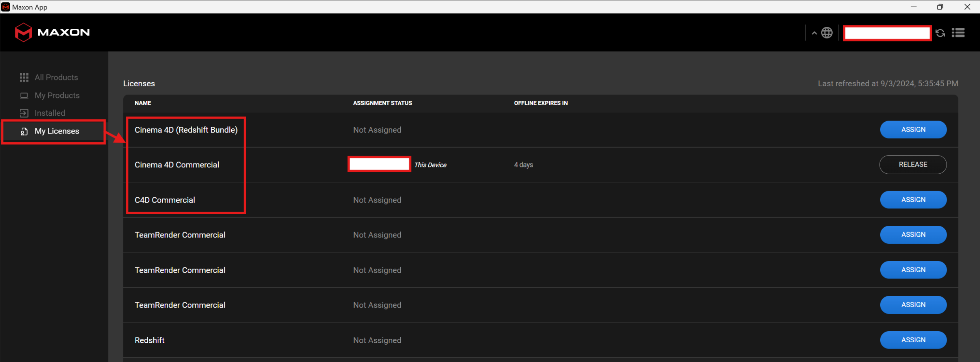The height and width of the screenshot is (362, 980).
Task: Select the C4D Commercial name
Action: [x=165, y=200]
